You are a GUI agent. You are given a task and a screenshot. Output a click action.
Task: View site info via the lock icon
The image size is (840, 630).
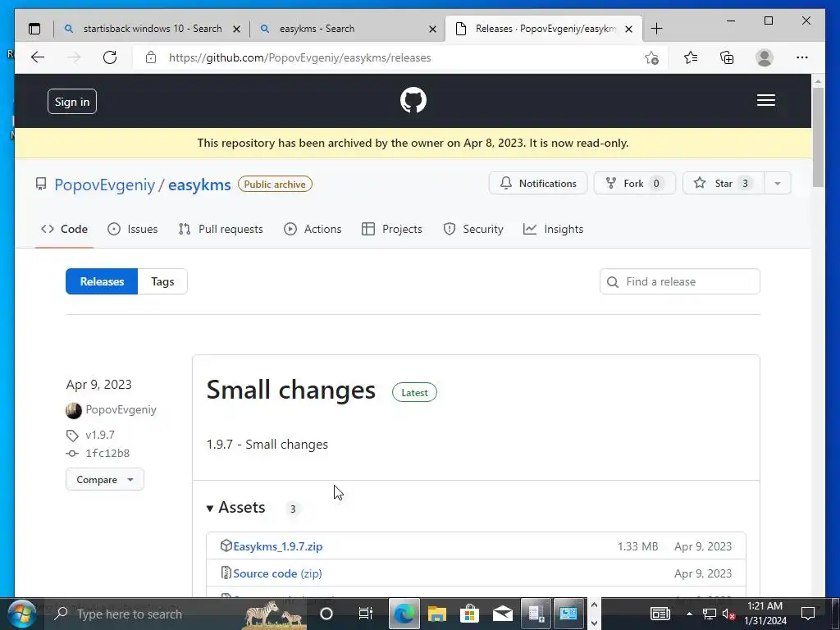(x=151, y=57)
